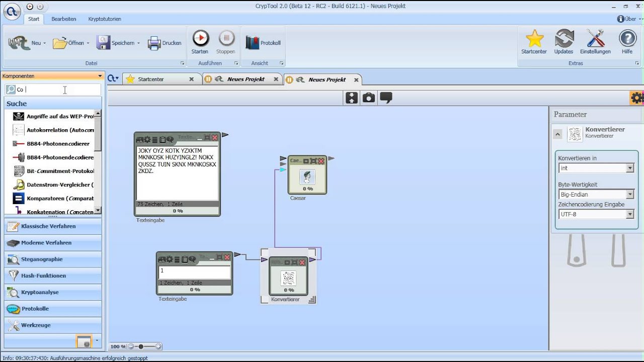
Task: Open the Protokoll log view
Action: (263, 43)
